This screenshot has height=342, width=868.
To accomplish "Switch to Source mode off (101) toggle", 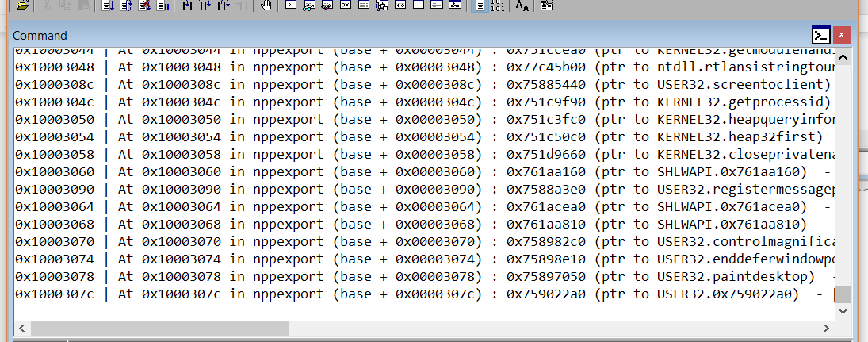I will pyautogui.click(x=497, y=6).
